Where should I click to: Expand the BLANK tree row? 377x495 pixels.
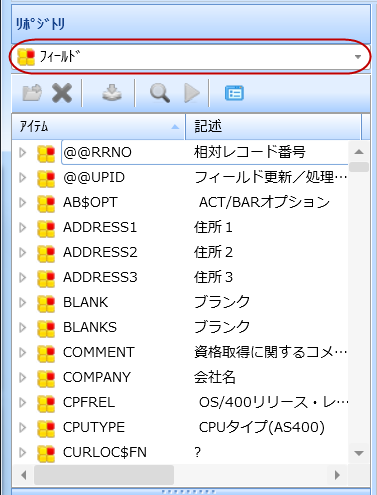click(x=23, y=302)
